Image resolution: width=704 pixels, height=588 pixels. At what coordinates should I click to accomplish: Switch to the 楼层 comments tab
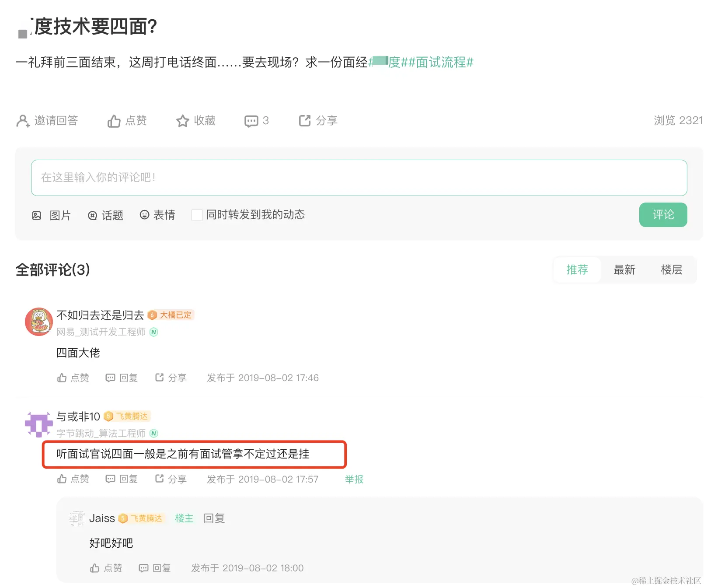coord(671,270)
